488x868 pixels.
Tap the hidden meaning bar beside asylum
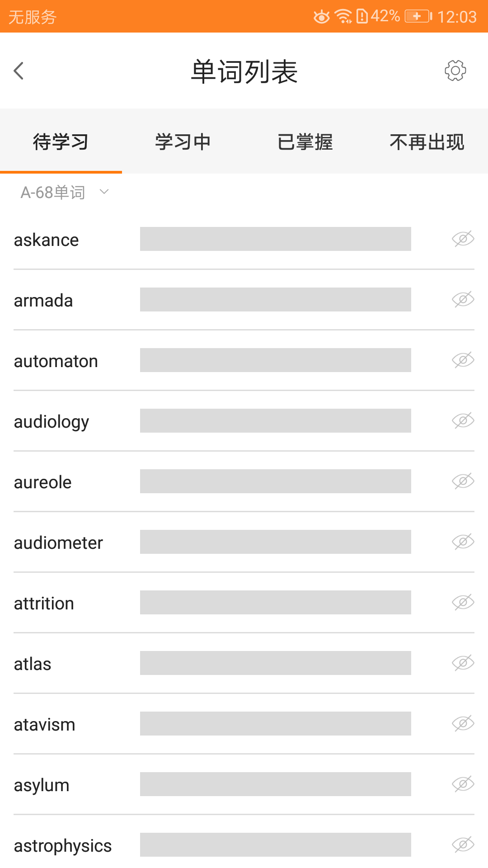(x=276, y=784)
